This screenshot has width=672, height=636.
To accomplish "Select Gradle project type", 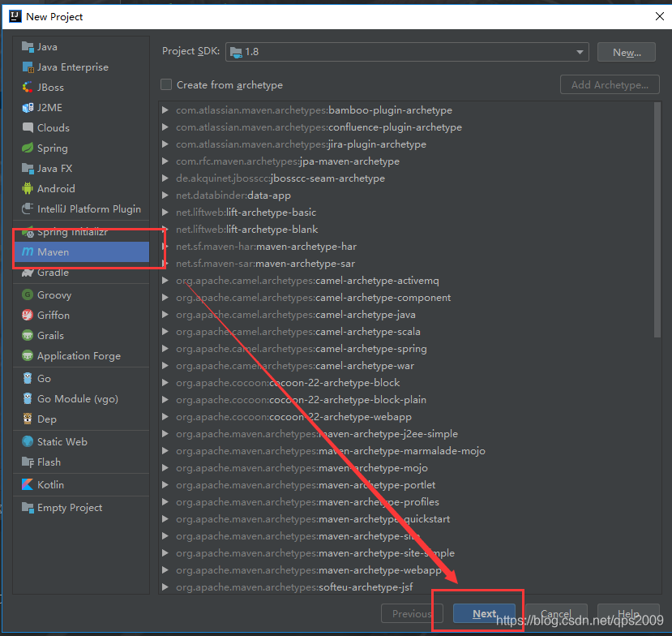I will tap(81, 272).
